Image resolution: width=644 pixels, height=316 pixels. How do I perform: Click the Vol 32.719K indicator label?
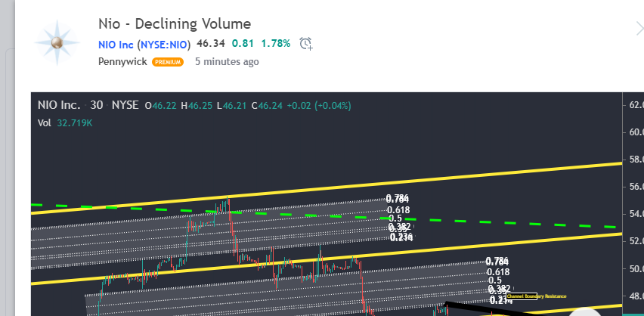click(x=65, y=123)
